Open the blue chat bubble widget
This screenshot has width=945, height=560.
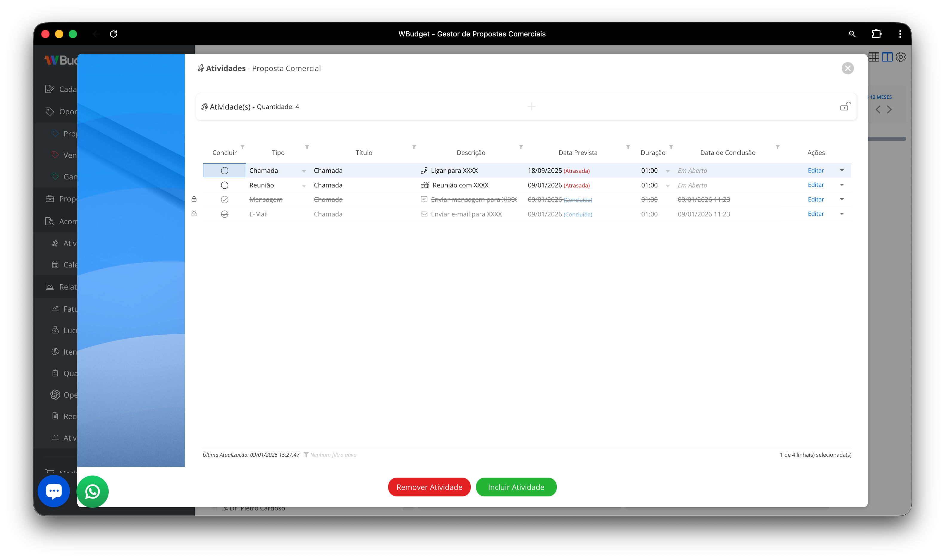[x=53, y=490]
